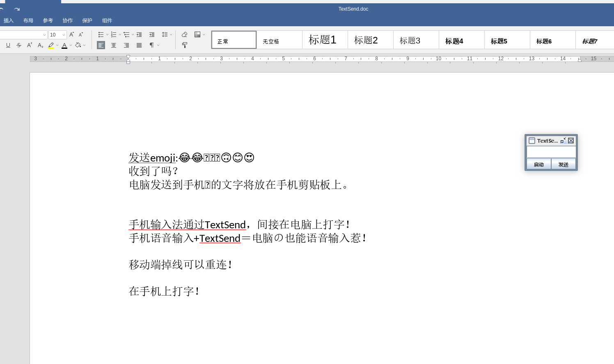Click the text 移动端掉线可以重连！
Viewport: 614px width, 364px height.
point(181,264)
